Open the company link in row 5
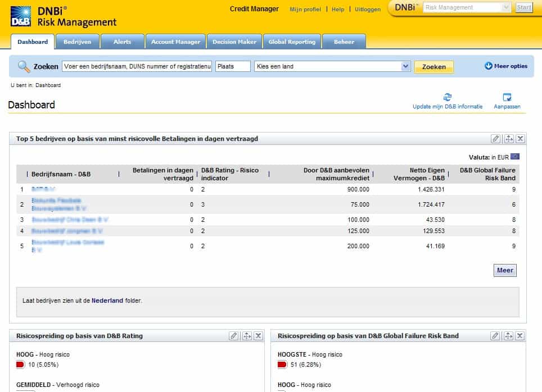This screenshot has height=392, width=542. coord(67,245)
